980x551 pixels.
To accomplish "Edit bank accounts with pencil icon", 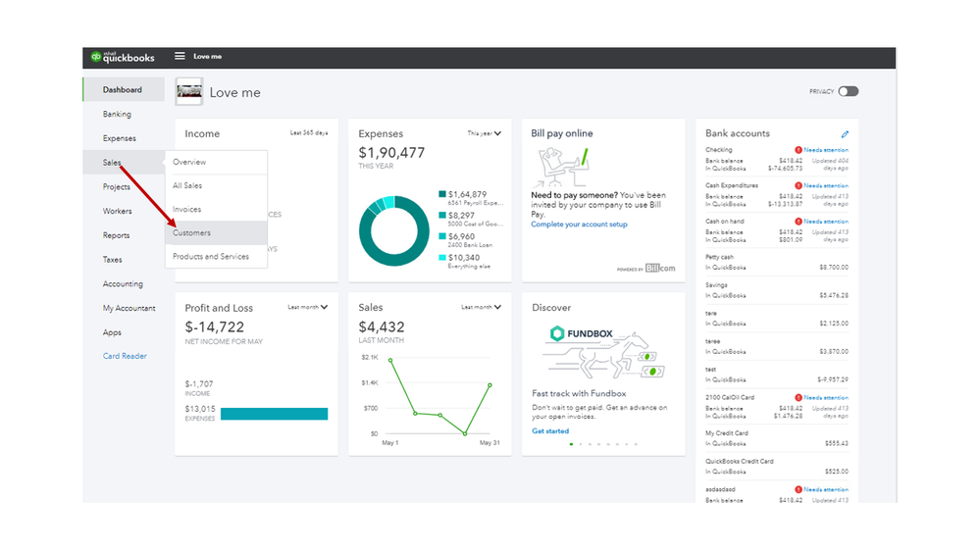I will pyautogui.click(x=845, y=133).
